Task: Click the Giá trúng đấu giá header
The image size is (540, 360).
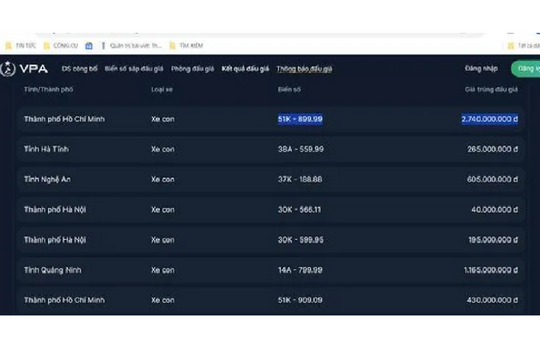Action: (x=491, y=90)
